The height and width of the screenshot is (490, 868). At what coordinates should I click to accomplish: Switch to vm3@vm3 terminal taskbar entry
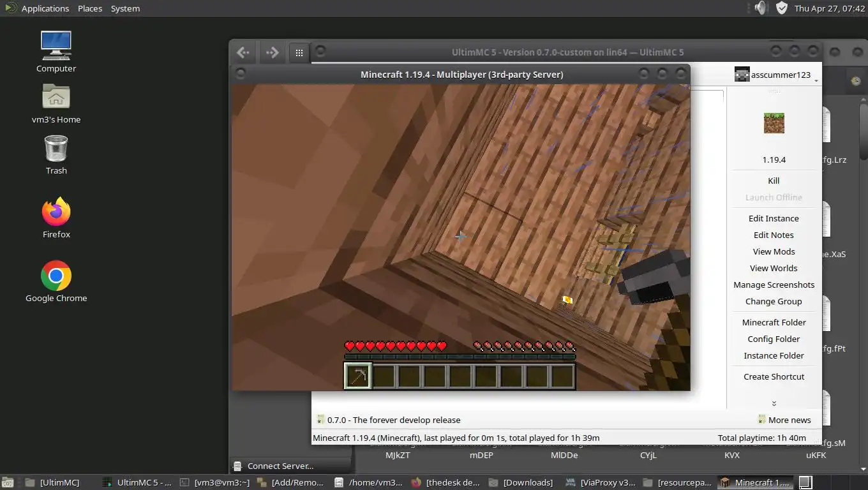(215, 482)
